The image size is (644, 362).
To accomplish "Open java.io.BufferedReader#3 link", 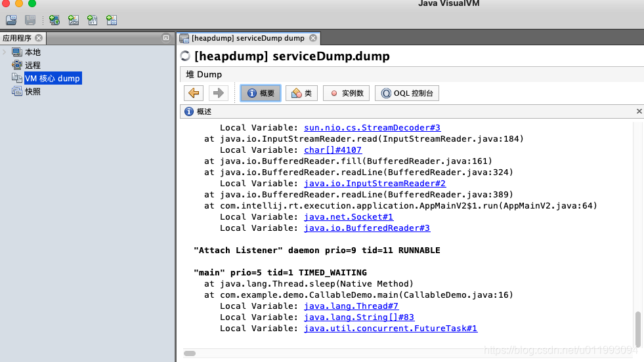I will 367,228.
